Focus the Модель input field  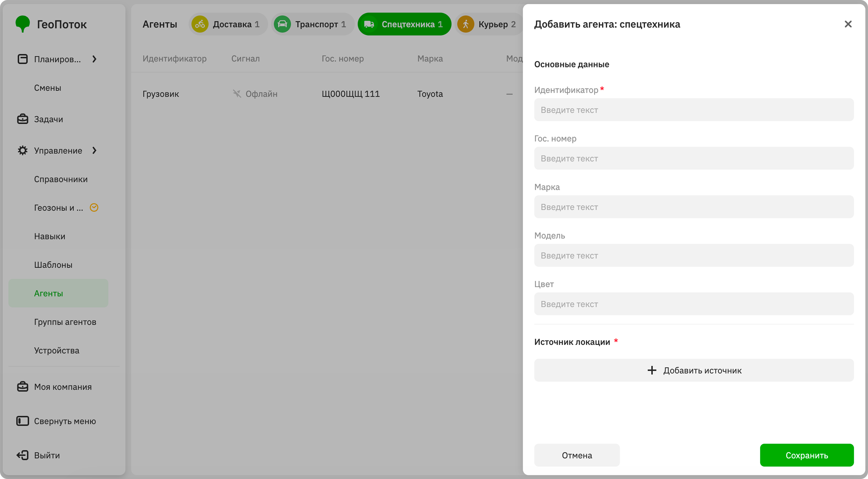(694, 255)
